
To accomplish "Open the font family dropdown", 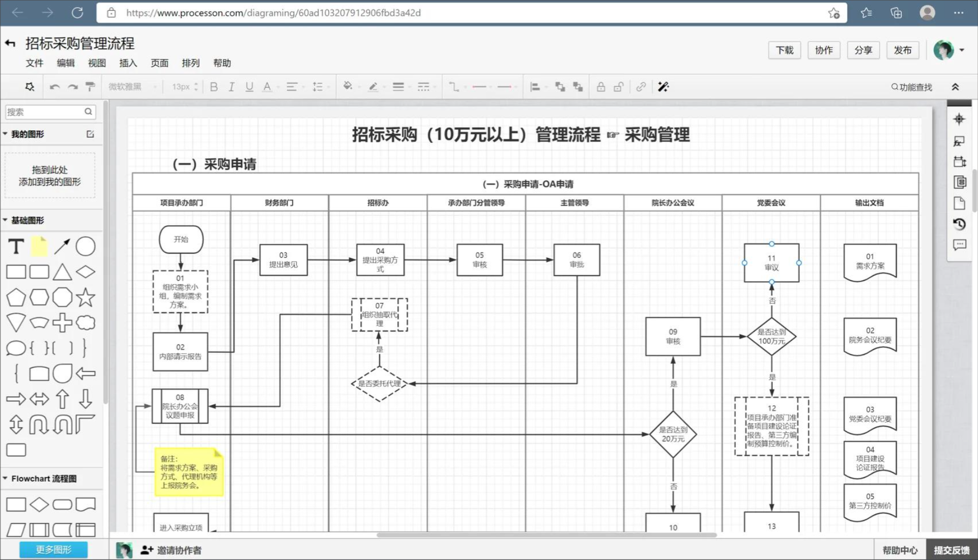I will coord(132,87).
